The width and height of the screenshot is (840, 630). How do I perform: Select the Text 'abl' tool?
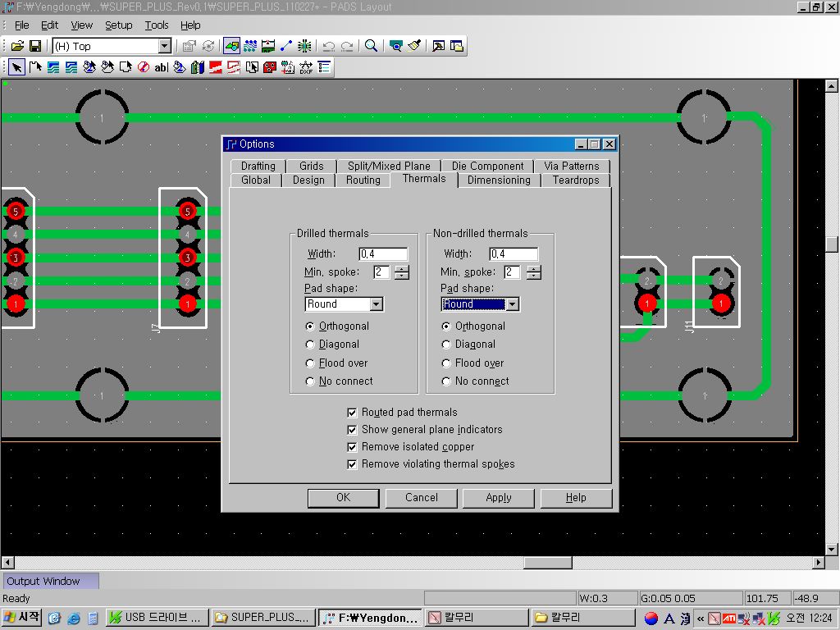tap(162, 67)
